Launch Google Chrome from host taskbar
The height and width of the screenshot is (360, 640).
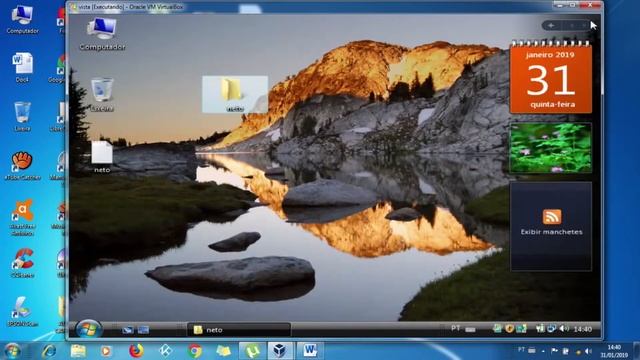click(x=195, y=351)
